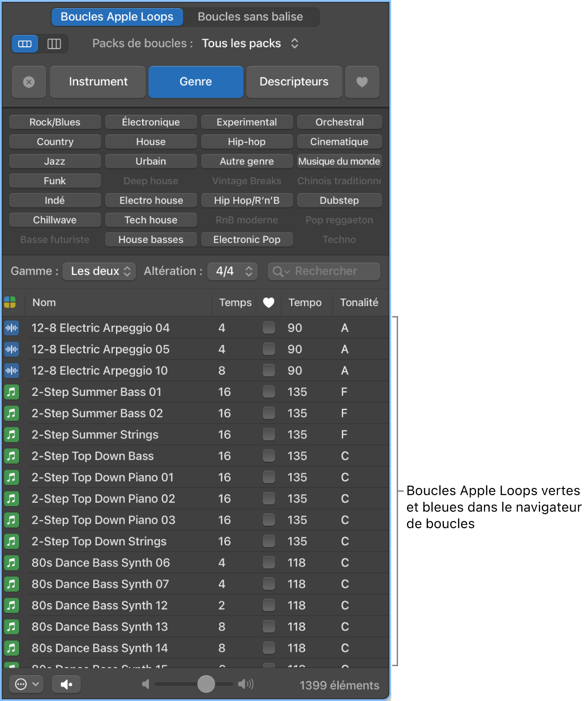Check favorite box for 2-Step Top Down Bass
Viewport: 588px width, 701px height.
click(x=269, y=456)
